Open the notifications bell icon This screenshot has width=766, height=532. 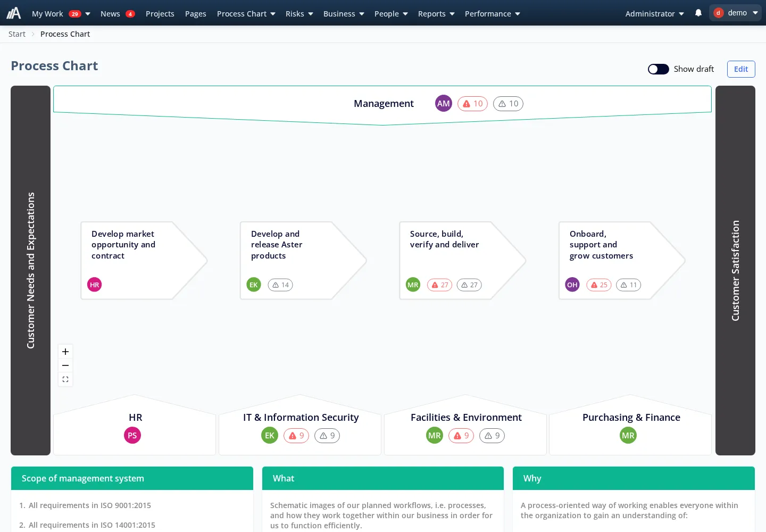[x=698, y=13]
